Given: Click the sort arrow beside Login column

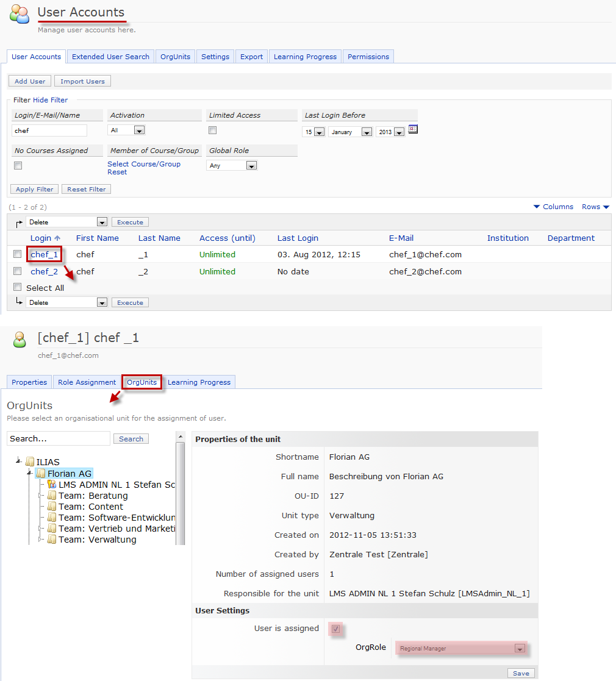Looking at the screenshot, I should tap(57, 238).
